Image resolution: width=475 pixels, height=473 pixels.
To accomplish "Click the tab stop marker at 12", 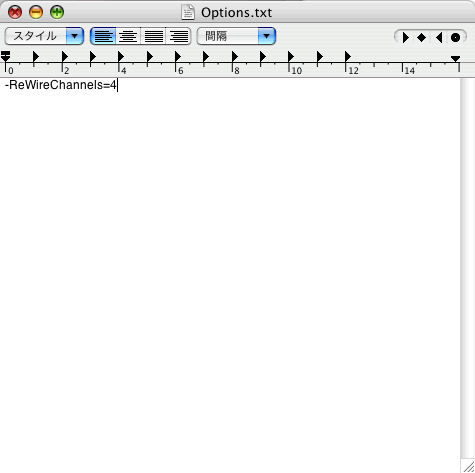I will [x=347, y=57].
